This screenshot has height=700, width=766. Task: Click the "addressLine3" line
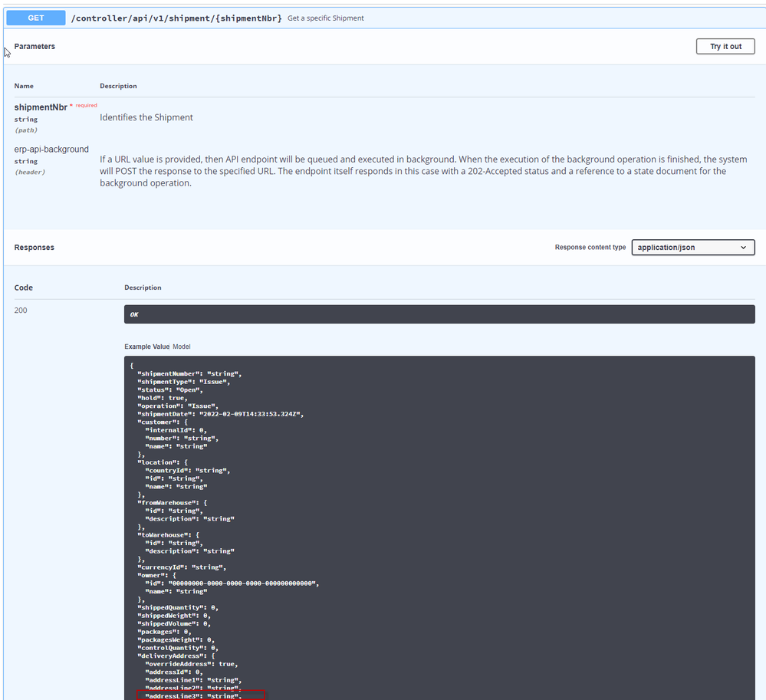tap(193, 696)
